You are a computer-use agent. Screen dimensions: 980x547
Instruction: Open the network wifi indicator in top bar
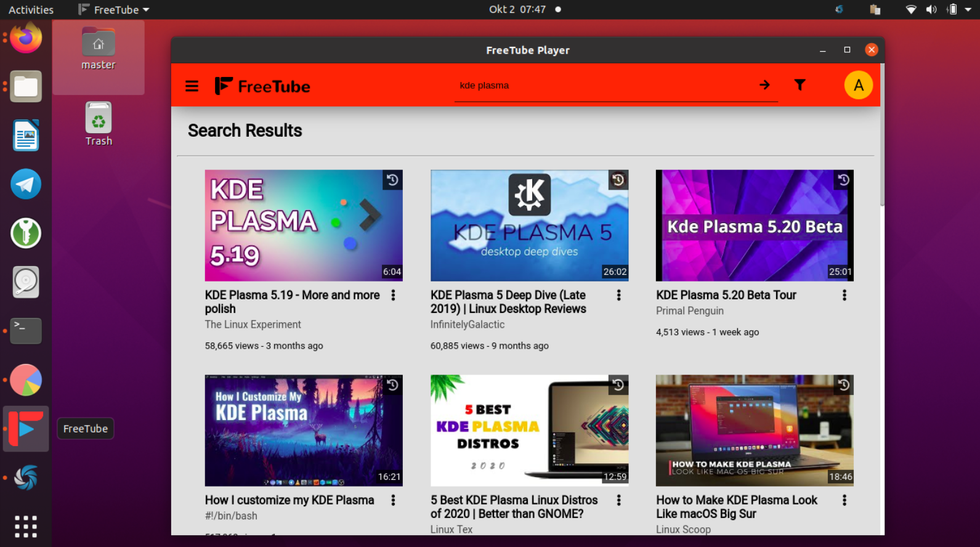click(911, 9)
